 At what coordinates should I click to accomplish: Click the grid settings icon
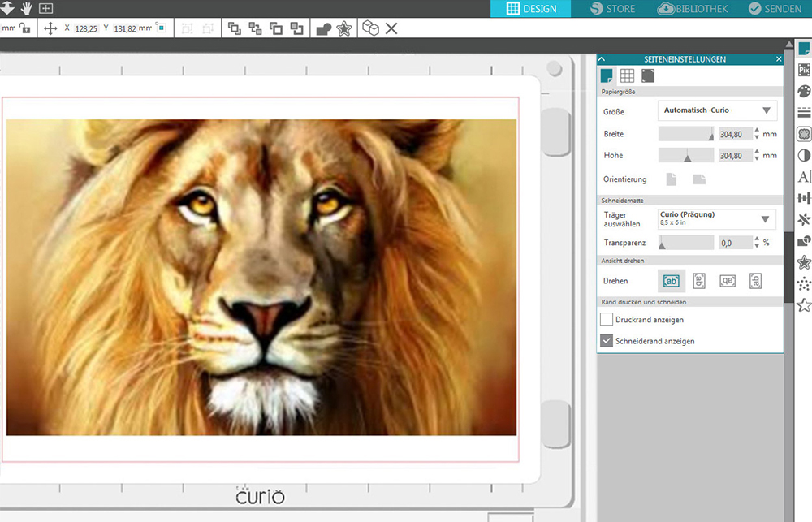[x=627, y=75]
